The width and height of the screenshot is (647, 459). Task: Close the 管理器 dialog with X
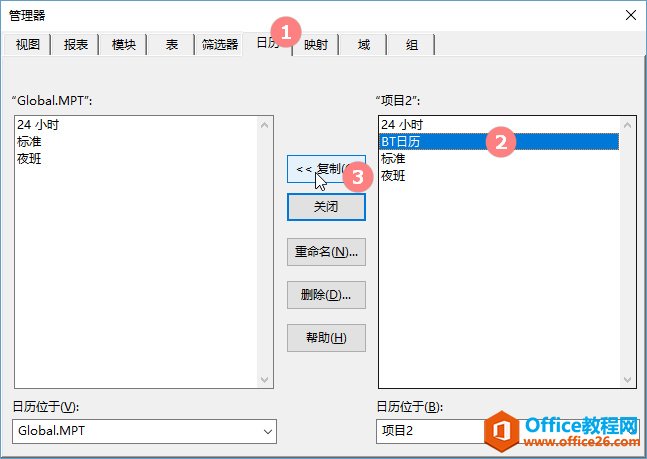point(630,14)
